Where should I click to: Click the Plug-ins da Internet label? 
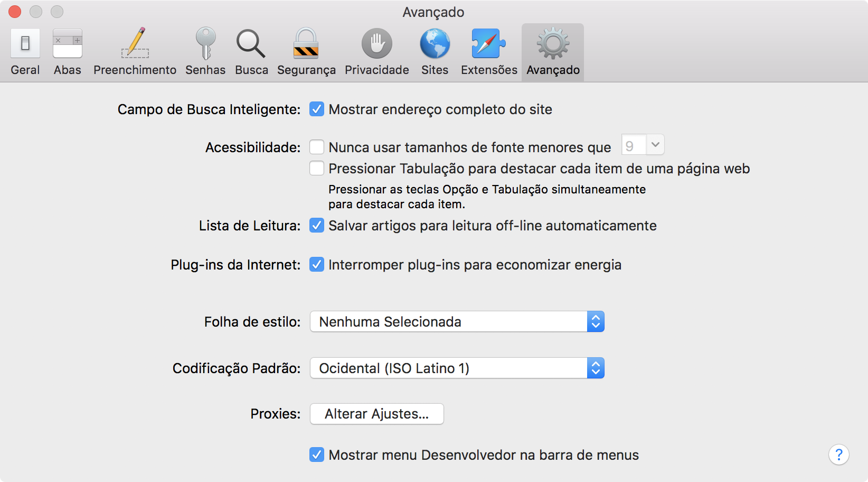(235, 265)
